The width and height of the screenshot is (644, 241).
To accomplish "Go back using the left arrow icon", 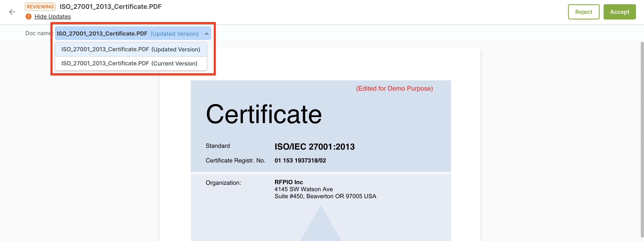I will pyautogui.click(x=12, y=12).
